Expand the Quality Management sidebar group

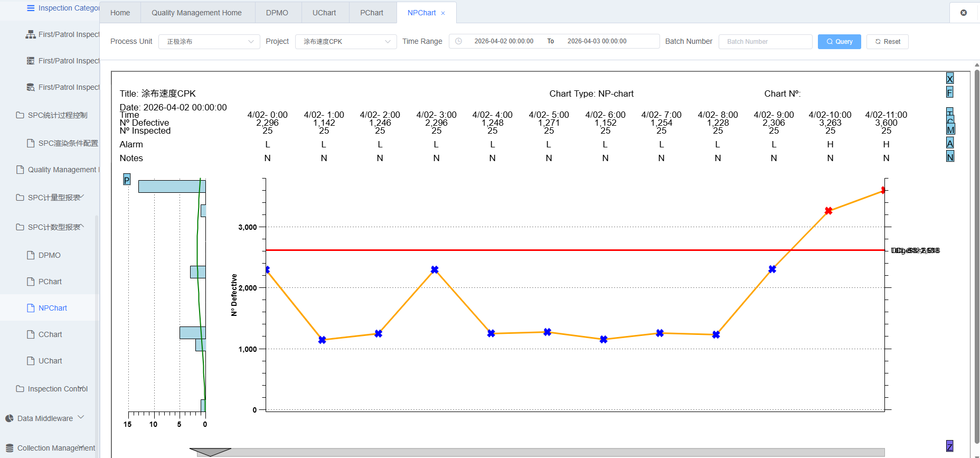[x=50, y=170]
